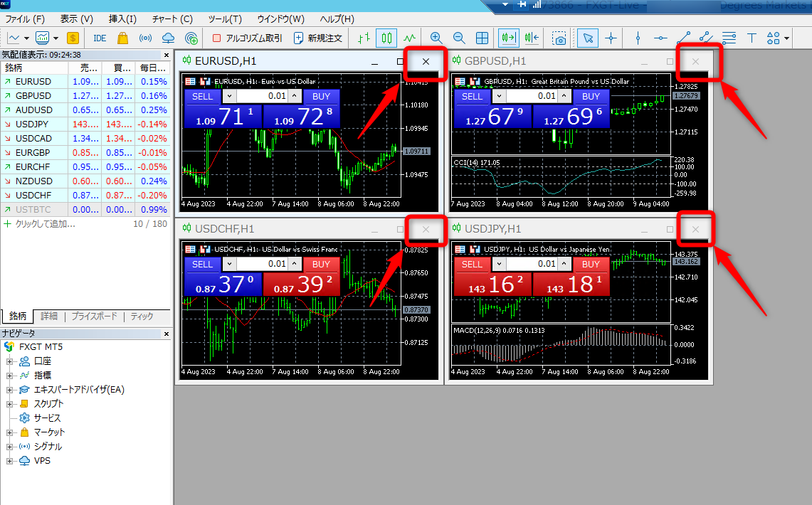
Task: Open the chart profiles dropdown arrow
Action: pos(56,38)
